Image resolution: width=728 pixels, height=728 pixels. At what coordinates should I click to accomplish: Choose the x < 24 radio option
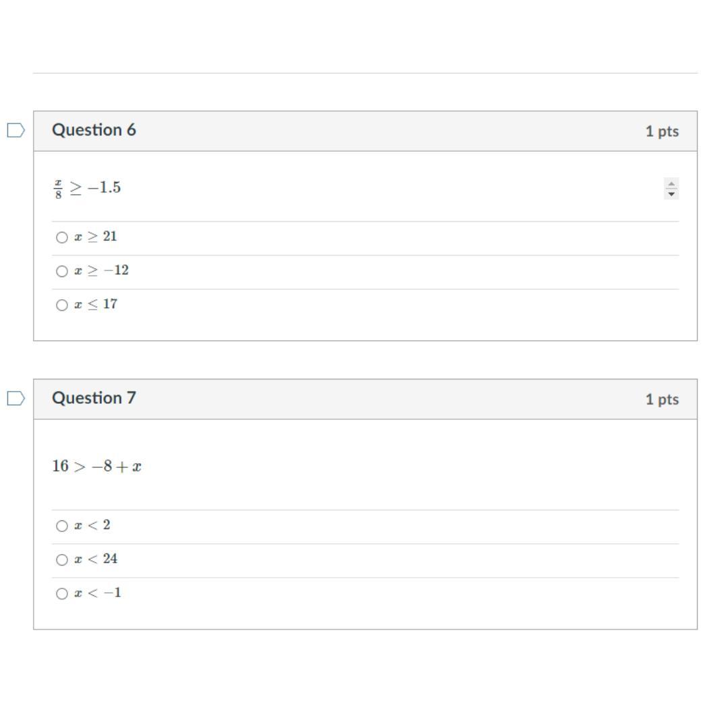pyautogui.click(x=62, y=560)
